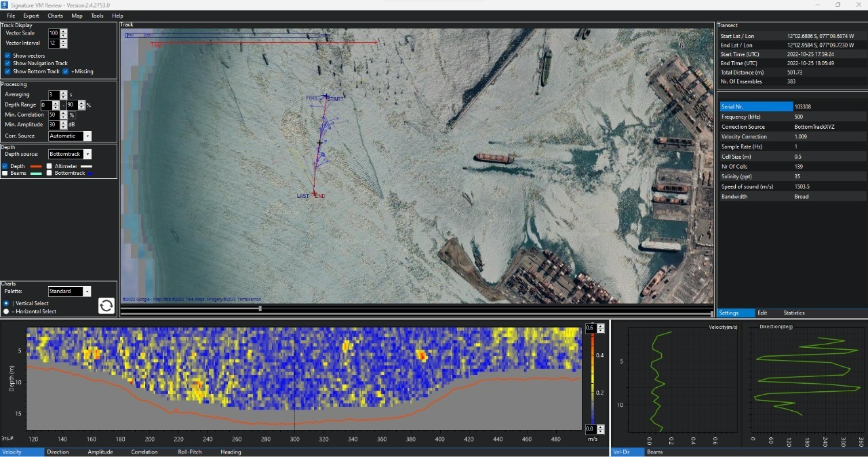Click the slider handle below the map
The image size is (868, 457).
(x=260, y=309)
